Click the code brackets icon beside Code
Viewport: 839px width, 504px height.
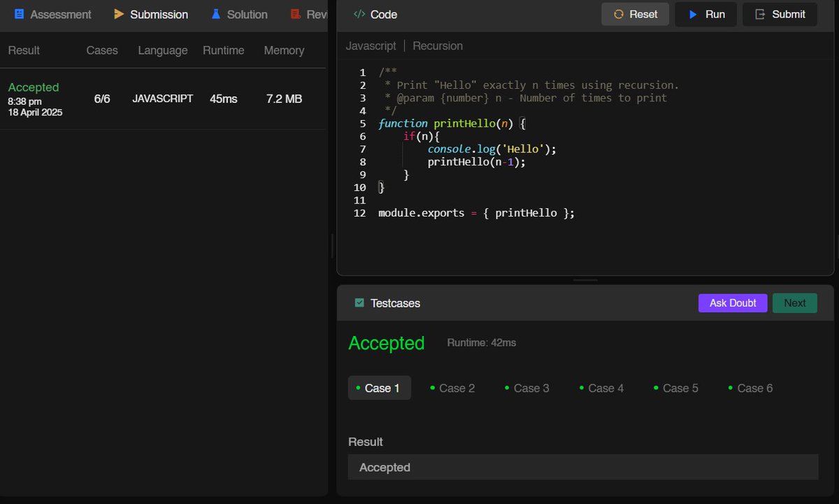click(359, 14)
